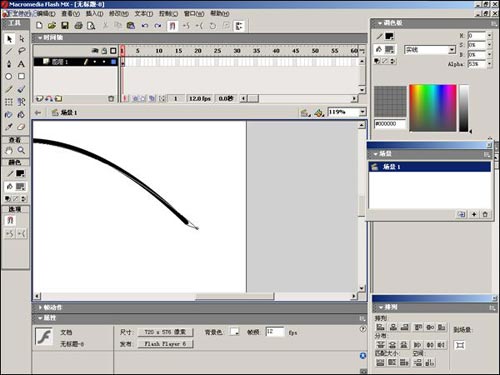Screen dimensions: 500x375
Task: Select the Rectangle tool
Action: [x=21, y=76]
